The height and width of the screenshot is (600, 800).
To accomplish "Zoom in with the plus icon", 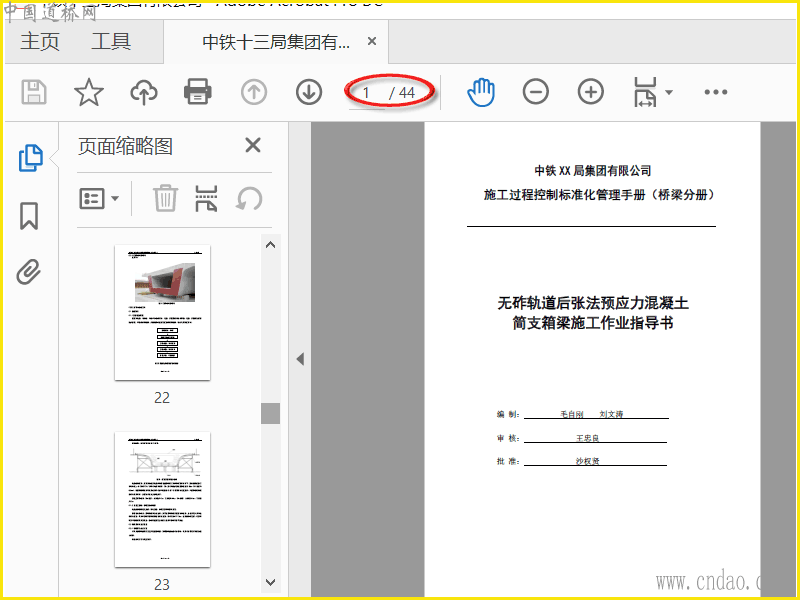I will coord(591,92).
